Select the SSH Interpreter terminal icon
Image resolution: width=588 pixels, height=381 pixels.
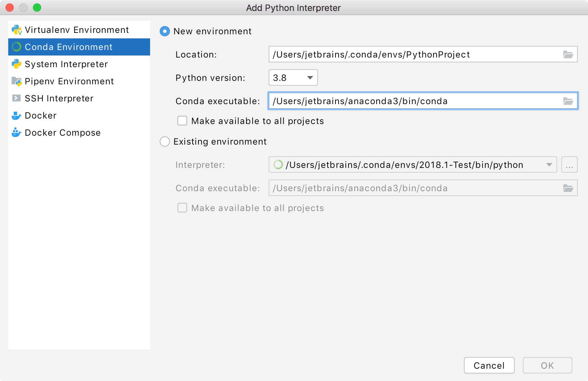[16, 98]
